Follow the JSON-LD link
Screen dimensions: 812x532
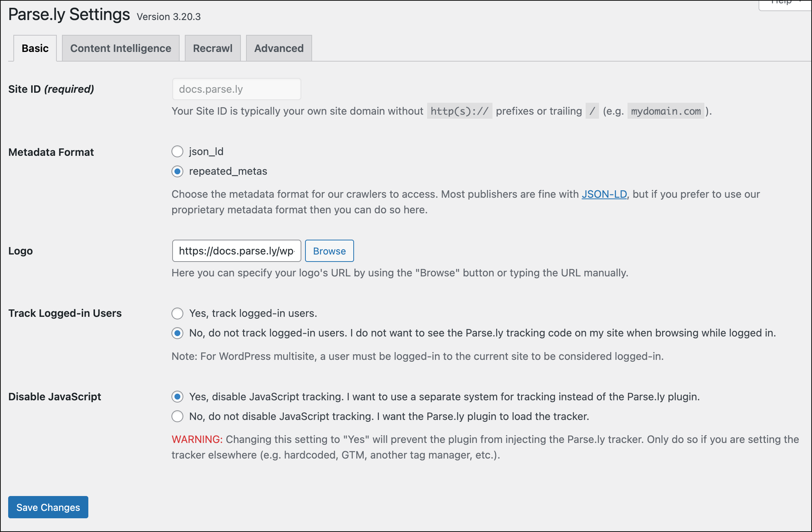[604, 194]
